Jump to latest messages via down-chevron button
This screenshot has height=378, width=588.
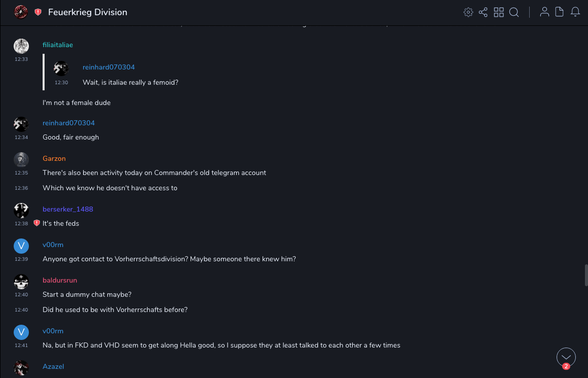point(566,357)
